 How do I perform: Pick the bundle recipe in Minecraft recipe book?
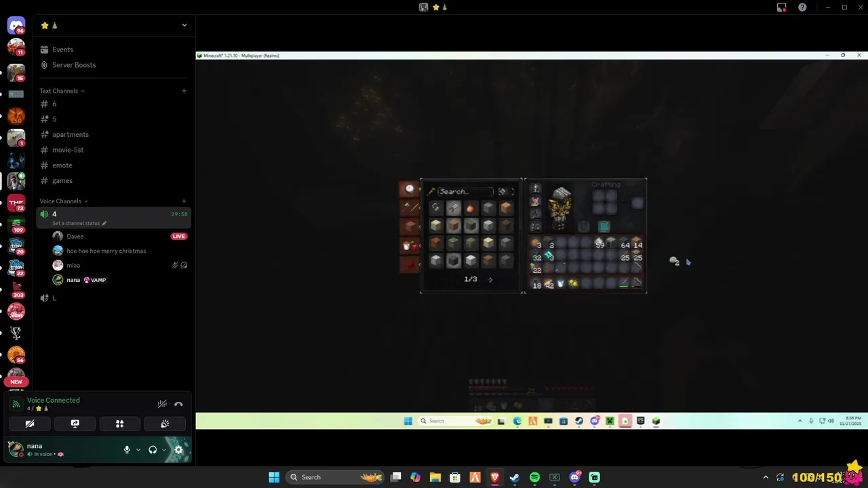tap(471, 208)
